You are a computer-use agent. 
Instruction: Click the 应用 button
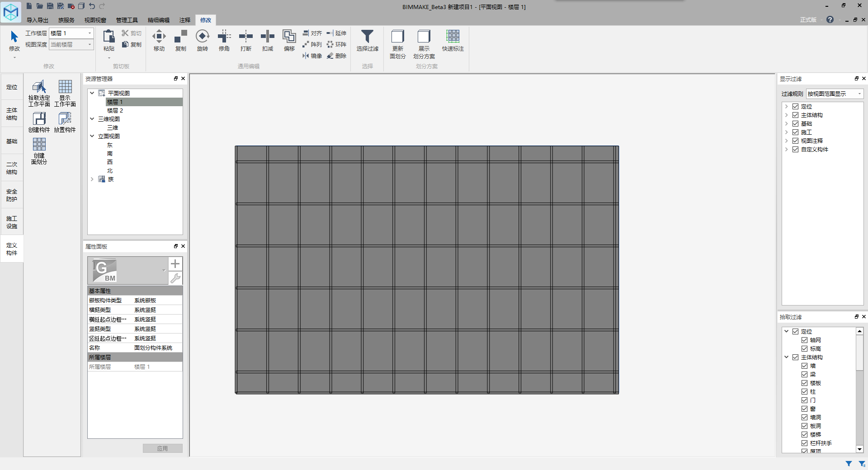pyautogui.click(x=163, y=448)
